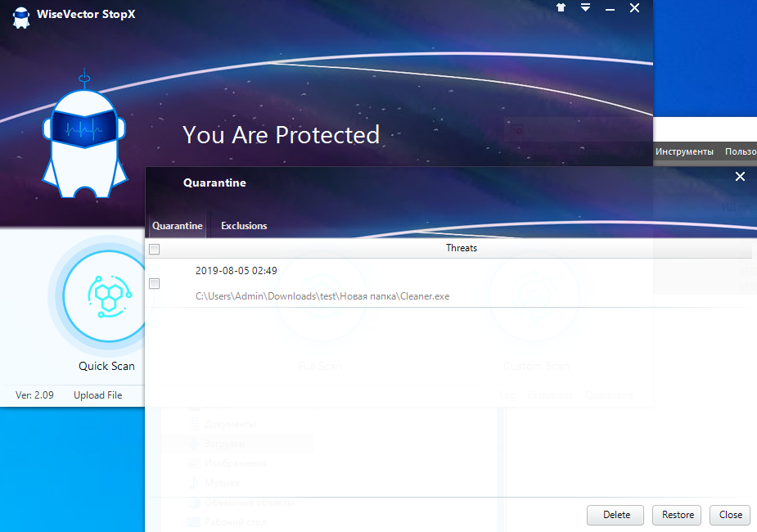Switch to the Exclusions tab
757x532 pixels.
[244, 225]
